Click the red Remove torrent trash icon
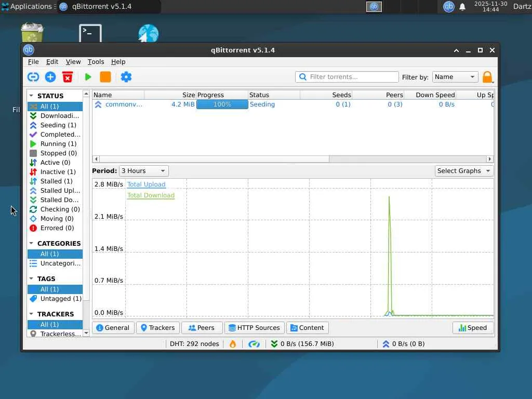The image size is (532, 399). pos(68,77)
